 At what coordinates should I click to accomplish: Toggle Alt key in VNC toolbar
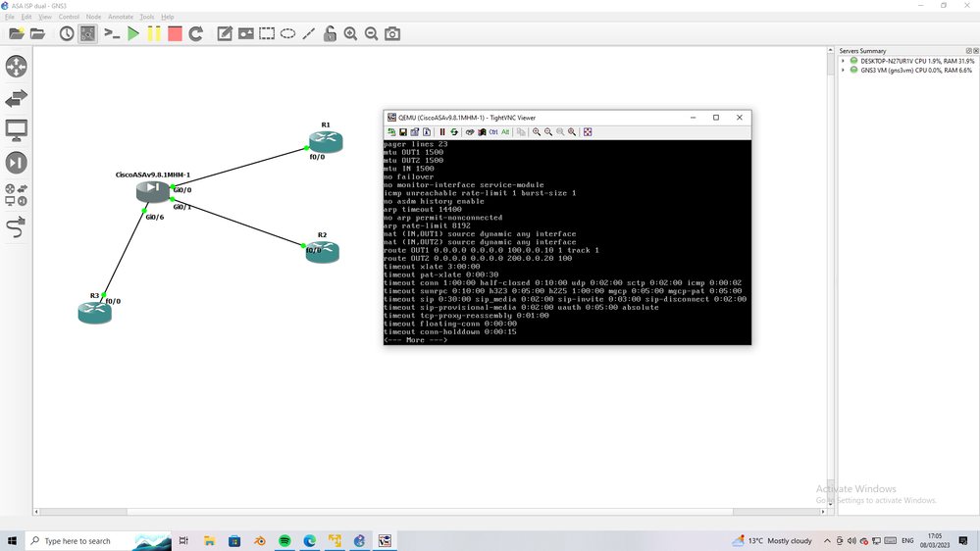tap(505, 131)
